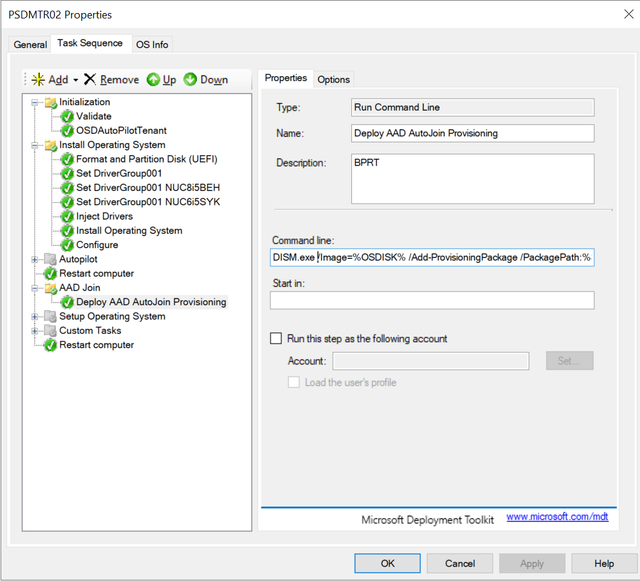Open the Add dropdown arrow

[x=76, y=80]
